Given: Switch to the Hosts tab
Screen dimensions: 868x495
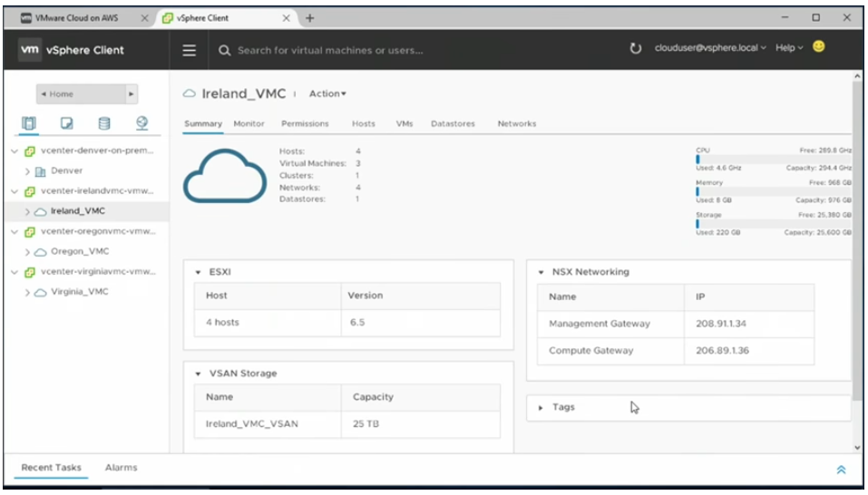Looking at the screenshot, I should click(364, 124).
